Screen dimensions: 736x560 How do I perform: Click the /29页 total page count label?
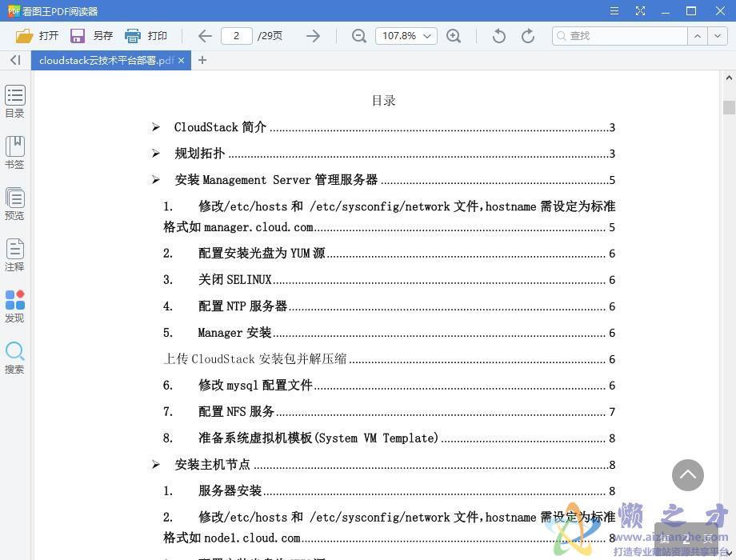click(270, 36)
